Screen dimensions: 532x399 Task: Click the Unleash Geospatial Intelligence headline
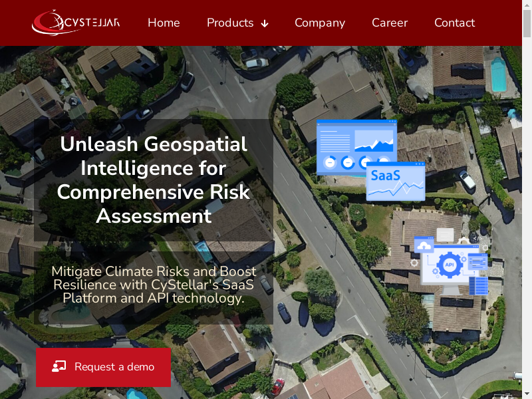(x=154, y=180)
